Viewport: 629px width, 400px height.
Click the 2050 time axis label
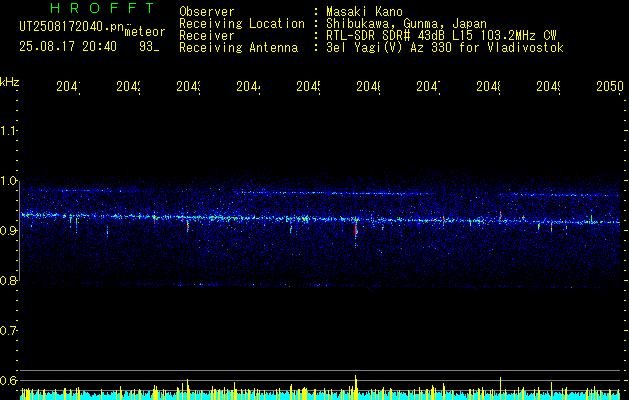(610, 87)
